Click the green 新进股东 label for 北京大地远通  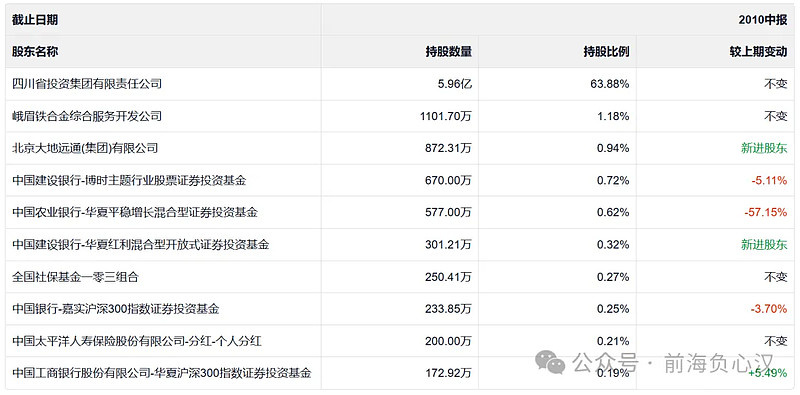click(x=764, y=148)
